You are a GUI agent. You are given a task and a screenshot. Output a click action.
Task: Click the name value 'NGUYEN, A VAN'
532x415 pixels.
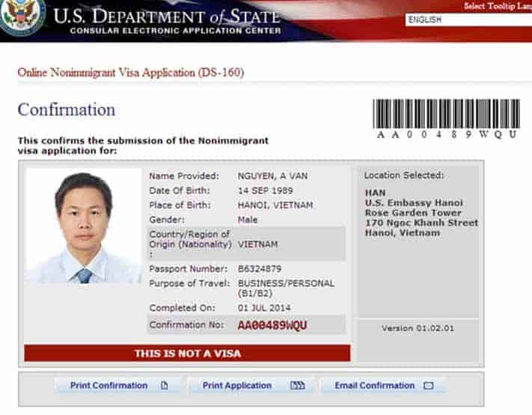[273, 176]
